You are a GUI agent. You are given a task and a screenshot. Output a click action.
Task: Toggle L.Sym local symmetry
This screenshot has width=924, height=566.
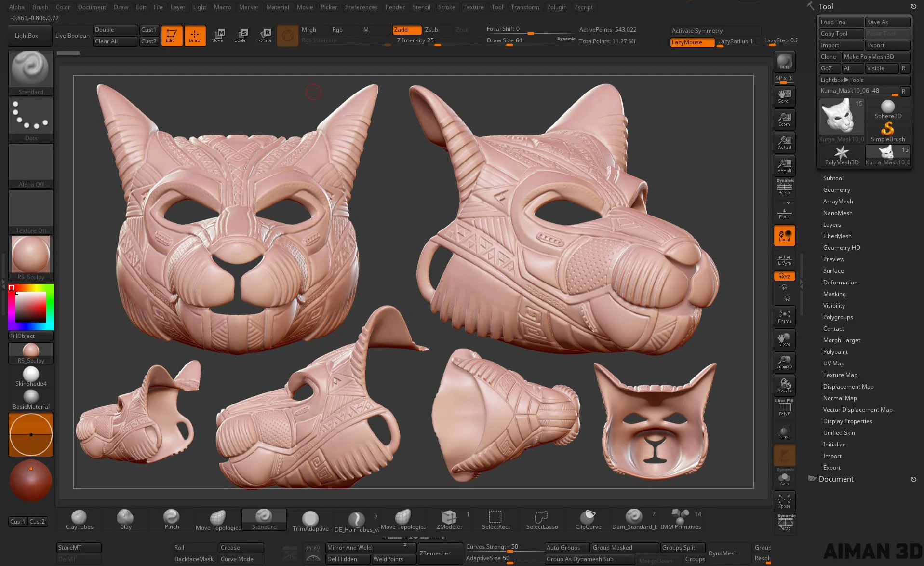[x=784, y=259]
